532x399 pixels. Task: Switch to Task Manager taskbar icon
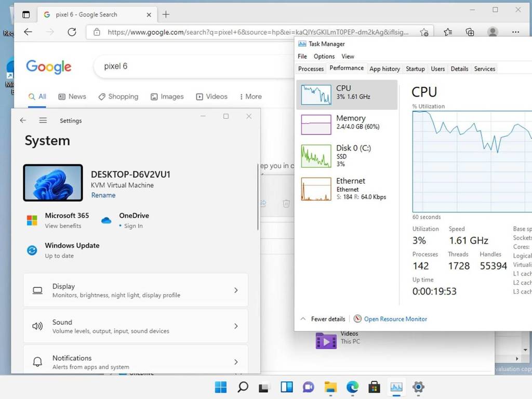pyautogui.click(x=396, y=387)
